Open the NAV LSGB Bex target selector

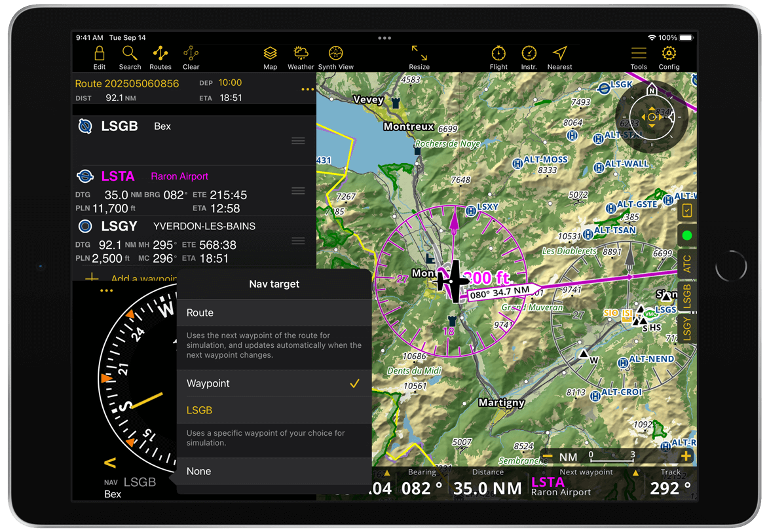tap(130, 487)
